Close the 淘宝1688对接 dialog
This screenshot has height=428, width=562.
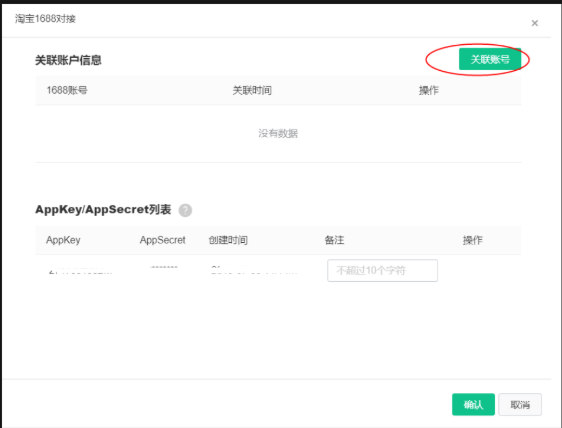pyautogui.click(x=534, y=23)
